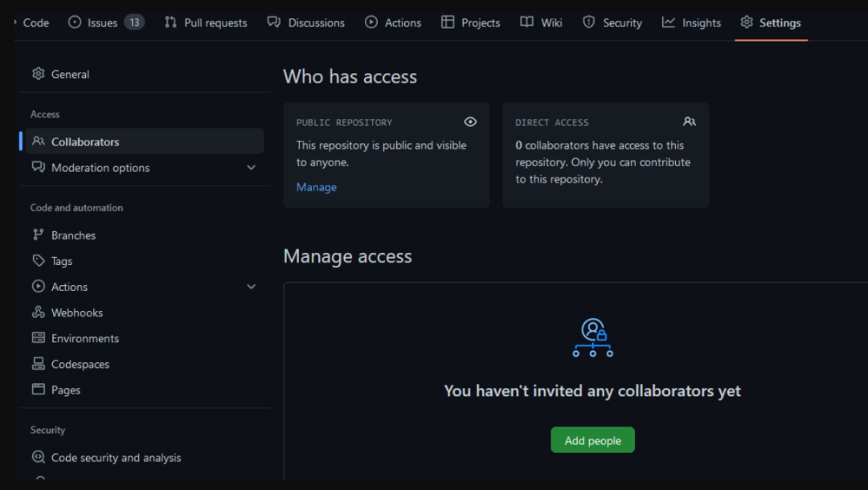
Task: Click the Tags label icon
Action: 39,260
